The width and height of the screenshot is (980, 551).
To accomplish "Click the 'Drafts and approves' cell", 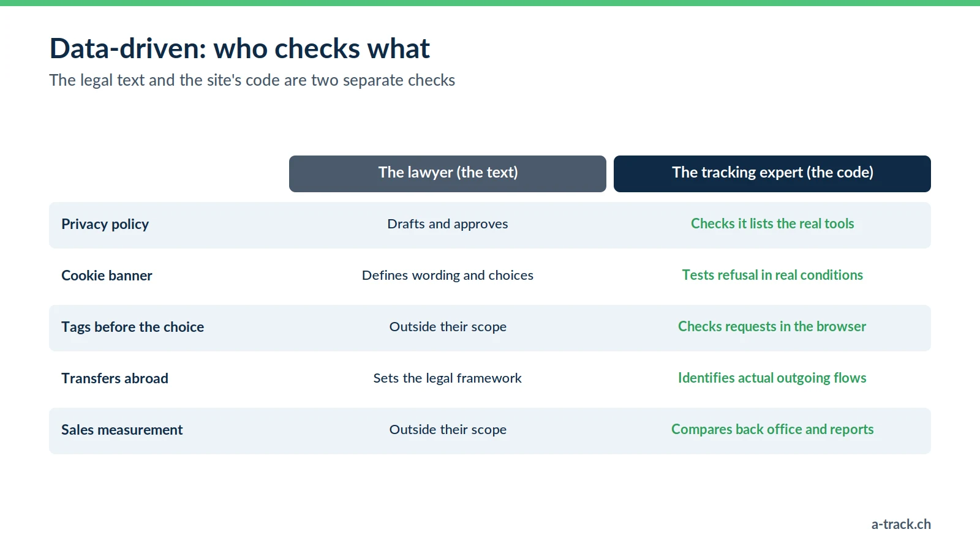I will click(448, 224).
